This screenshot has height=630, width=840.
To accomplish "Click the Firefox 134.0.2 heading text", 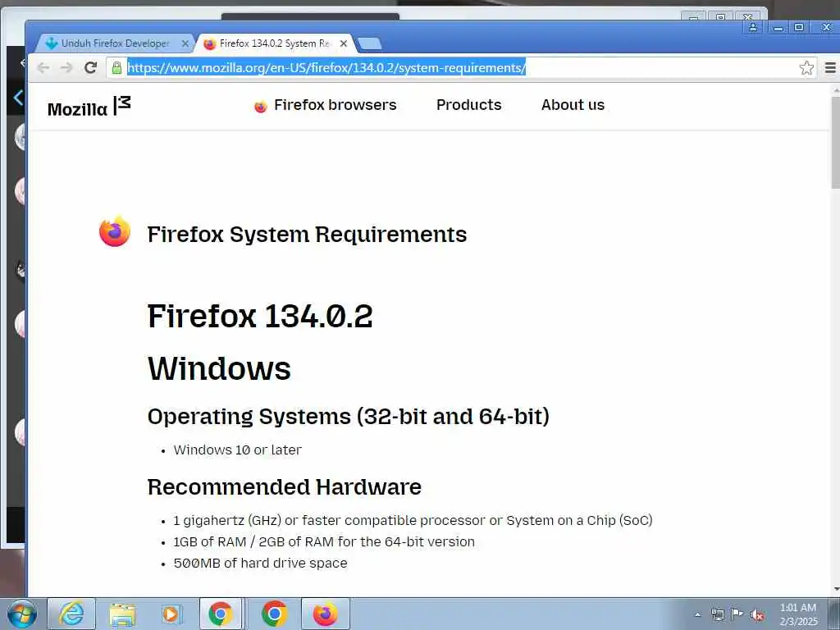I will tap(260, 316).
